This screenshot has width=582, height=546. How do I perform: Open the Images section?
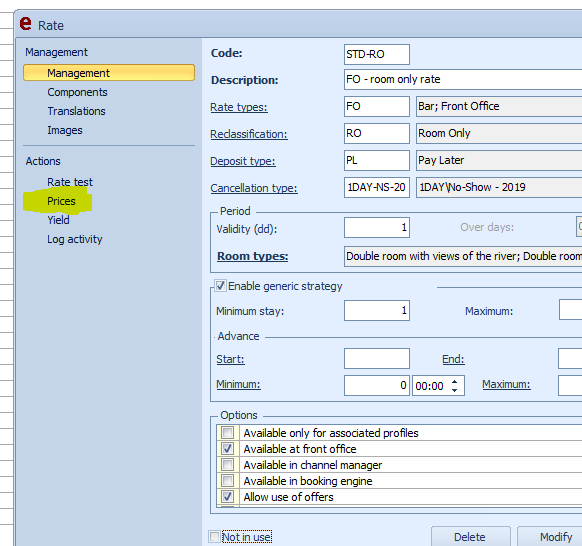pos(65,130)
